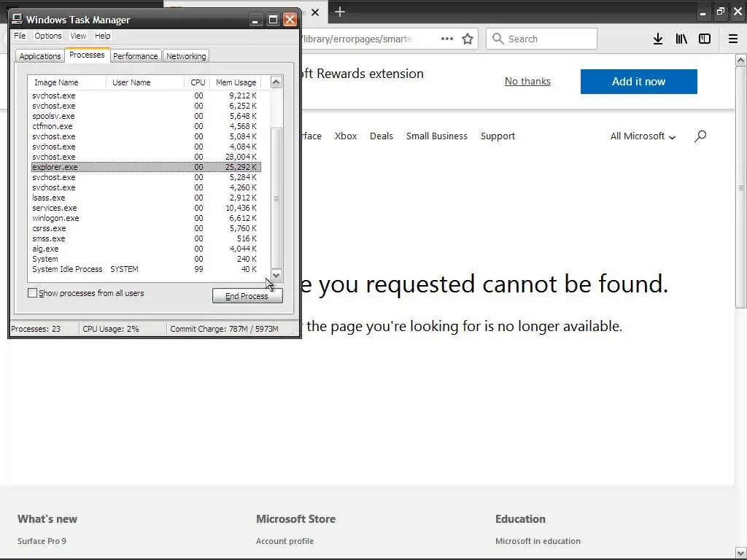This screenshot has width=747, height=560.
Task: Open the Deals navigation link
Action: [382, 136]
